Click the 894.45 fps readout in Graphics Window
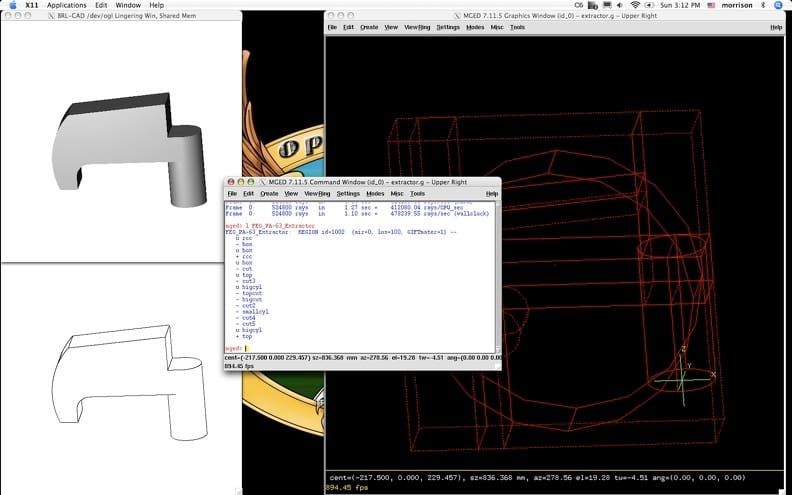The image size is (792, 495). pyautogui.click(x=346, y=487)
